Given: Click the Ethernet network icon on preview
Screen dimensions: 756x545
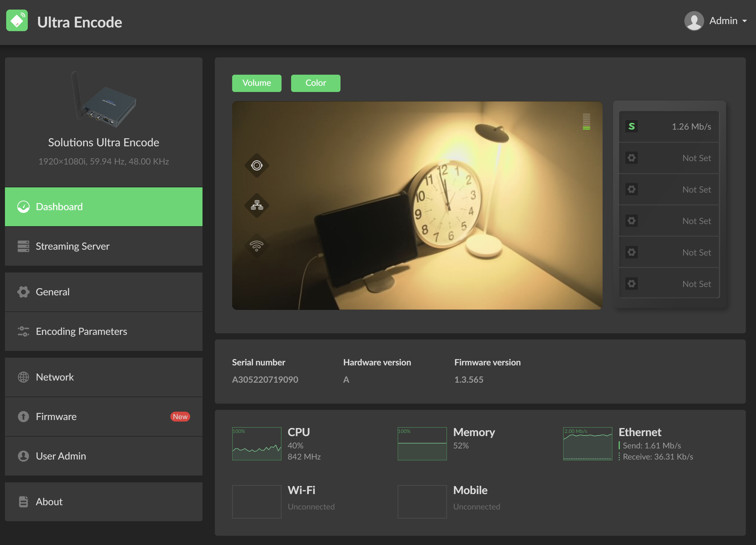Looking at the screenshot, I should click(257, 205).
